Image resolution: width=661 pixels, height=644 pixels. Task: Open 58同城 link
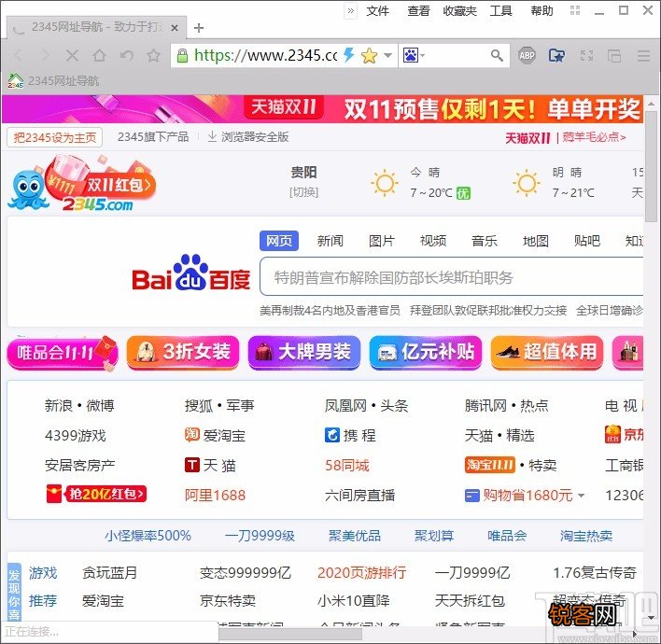click(347, 466)
